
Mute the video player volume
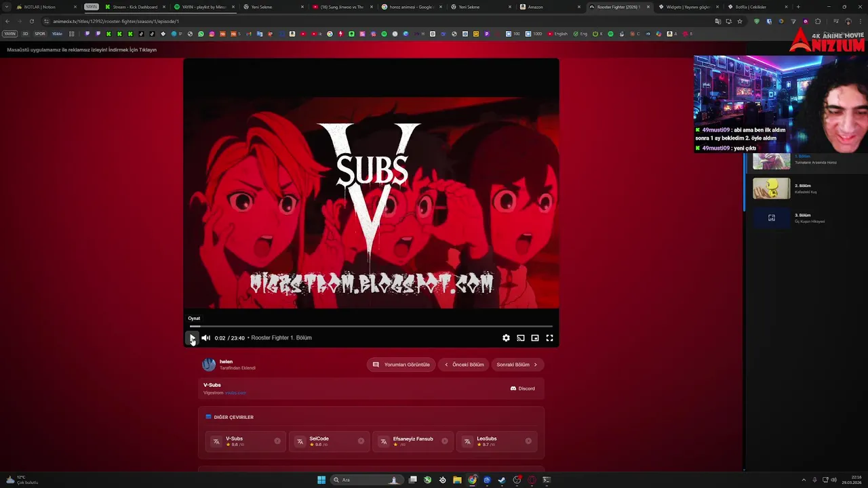point(205,338)
